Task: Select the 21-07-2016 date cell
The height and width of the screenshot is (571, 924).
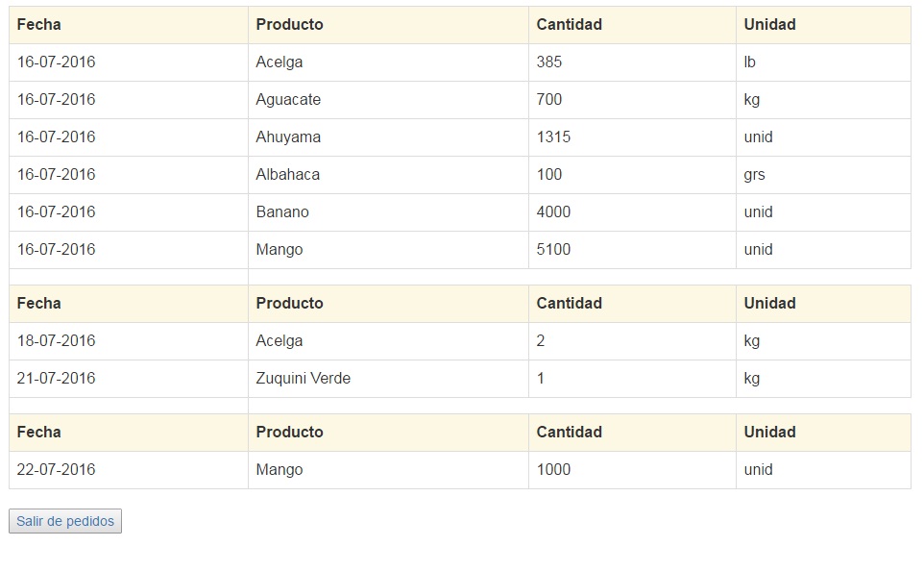Action: (x=56, y=378)
